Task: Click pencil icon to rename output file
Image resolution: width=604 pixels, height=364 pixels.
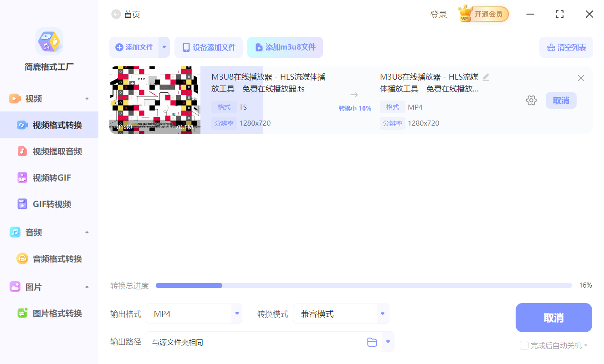Action: [x=486, y=77]
